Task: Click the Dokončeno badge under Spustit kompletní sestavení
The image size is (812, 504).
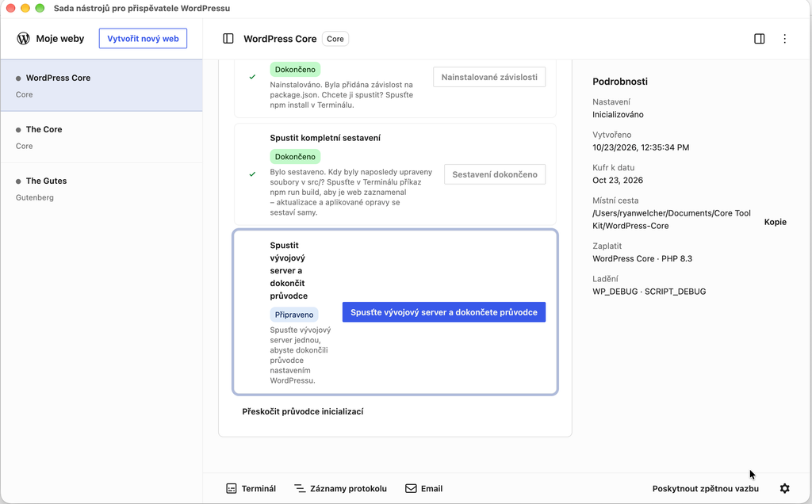Action: (x=295, y=157)
